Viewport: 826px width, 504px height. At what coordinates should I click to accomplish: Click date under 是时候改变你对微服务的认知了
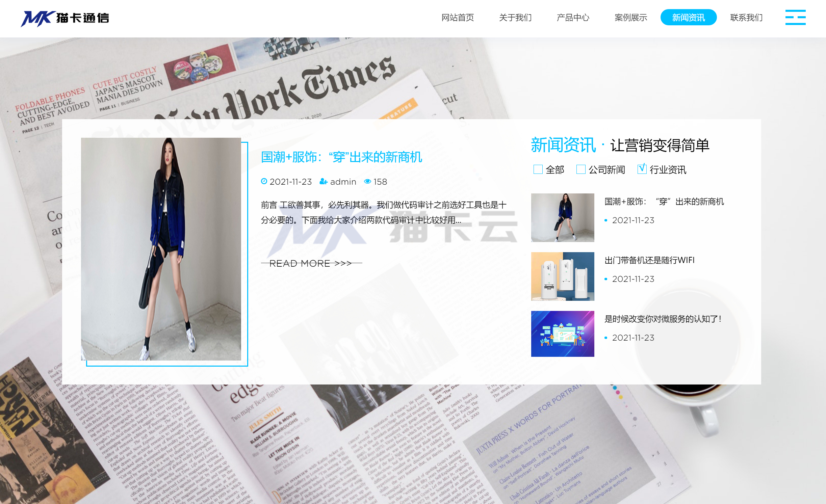point(633,338)
